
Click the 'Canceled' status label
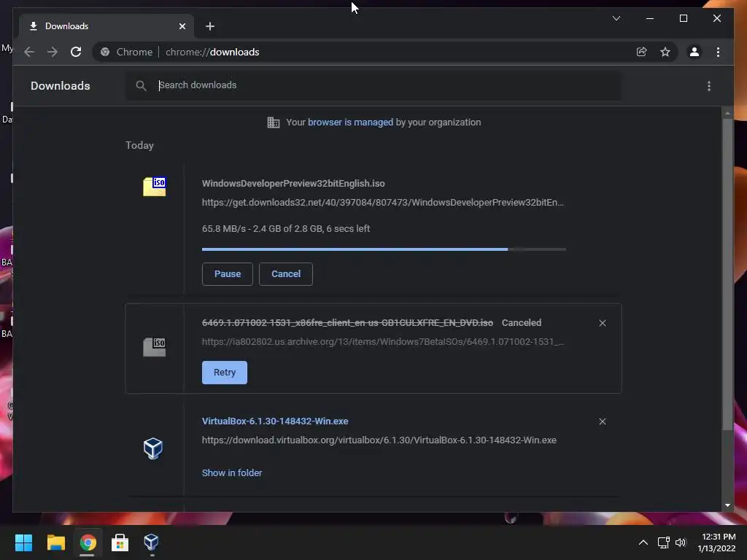[x=522, y=323]
